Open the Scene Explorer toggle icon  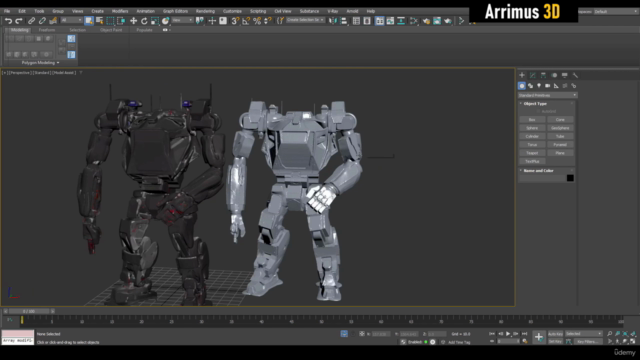[356, 21]
